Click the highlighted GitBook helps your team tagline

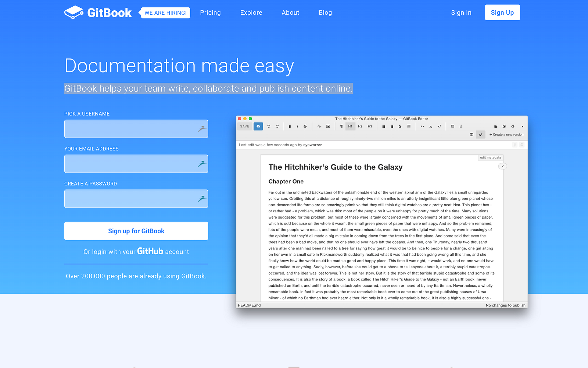(208, 89)
